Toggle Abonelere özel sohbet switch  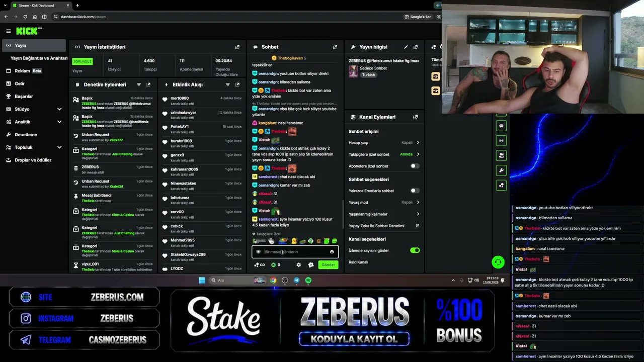(x=415, y=166)
